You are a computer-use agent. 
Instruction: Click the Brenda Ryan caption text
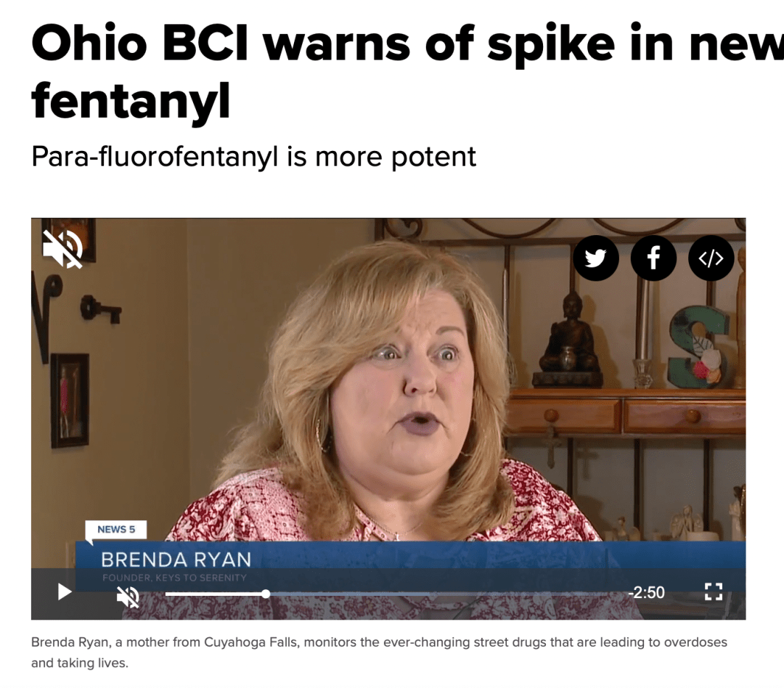pos(379,652)
